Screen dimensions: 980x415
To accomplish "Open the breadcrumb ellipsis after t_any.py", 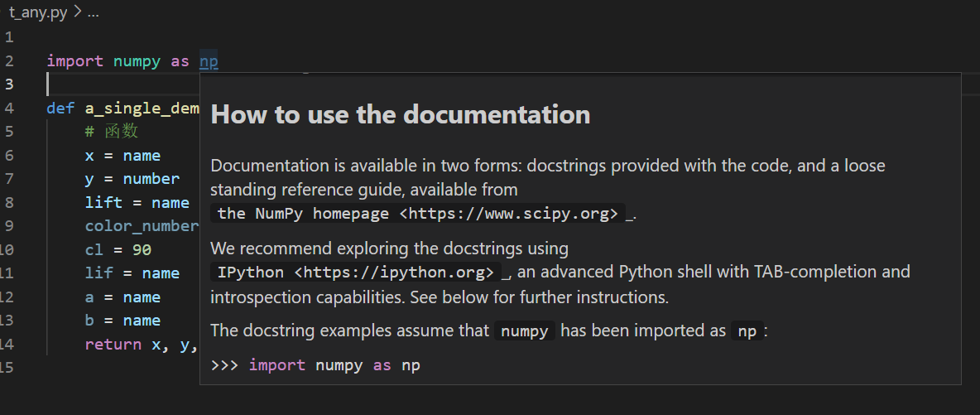I will (94, 12).
